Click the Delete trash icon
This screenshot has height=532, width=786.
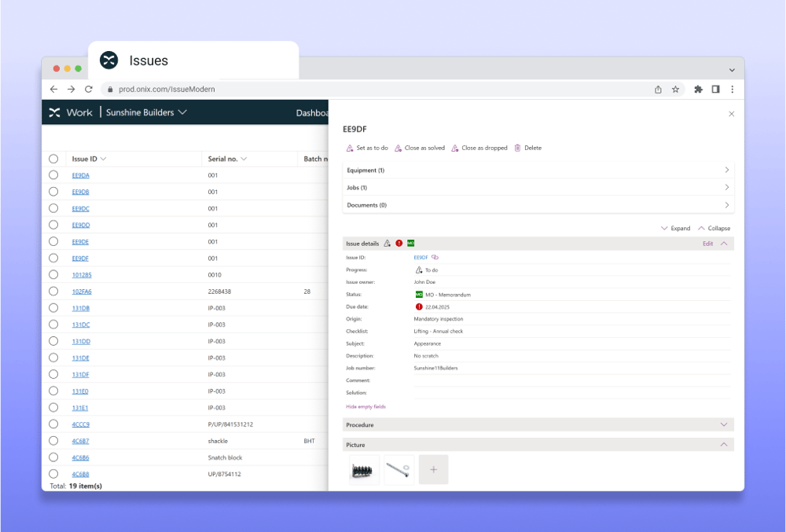517,148
